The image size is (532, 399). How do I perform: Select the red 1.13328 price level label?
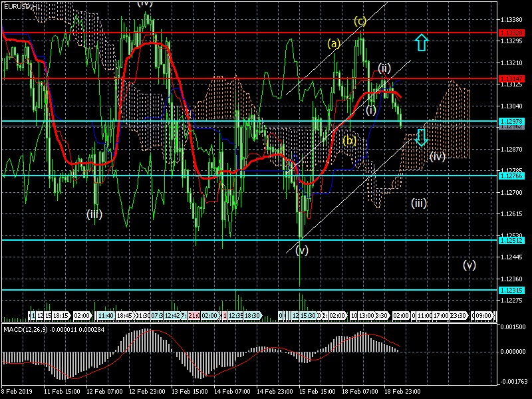click(512, 33)
